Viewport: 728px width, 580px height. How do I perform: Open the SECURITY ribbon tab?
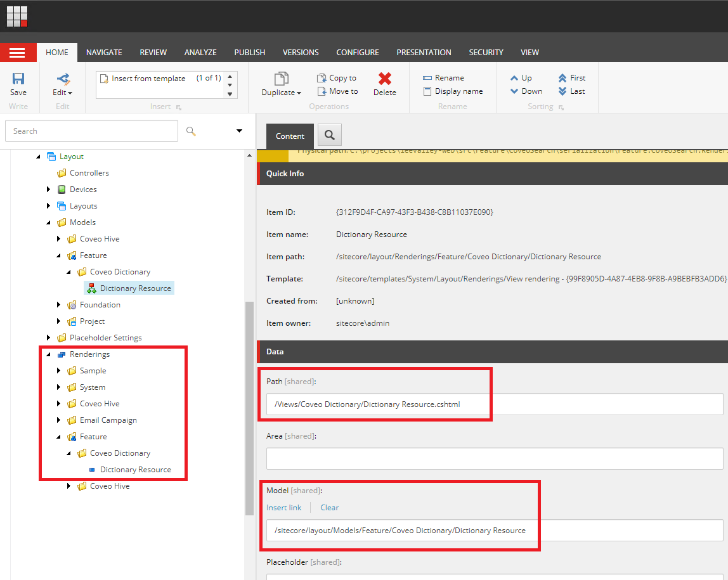coord(486,53)
